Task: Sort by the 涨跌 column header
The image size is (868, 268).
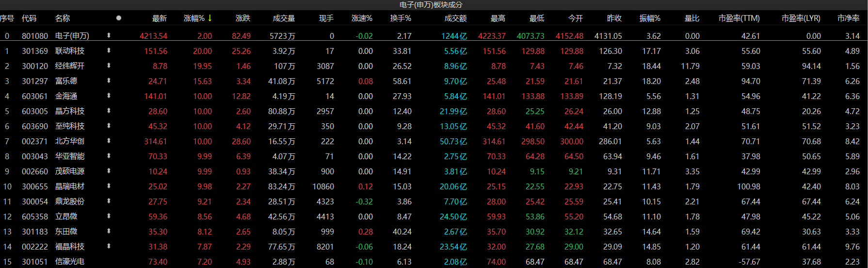Action: tap(243, 18)
